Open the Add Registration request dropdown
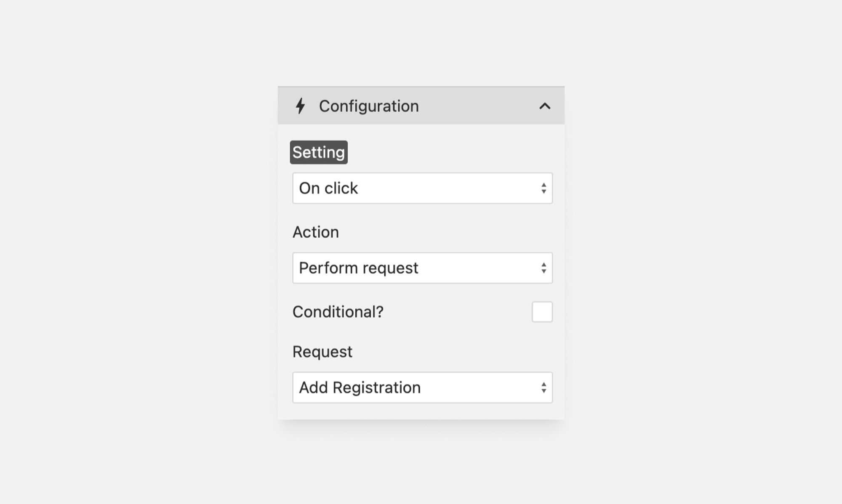This screenshot has height=504, width=842. pyautogui.click(x=422, y=387)
